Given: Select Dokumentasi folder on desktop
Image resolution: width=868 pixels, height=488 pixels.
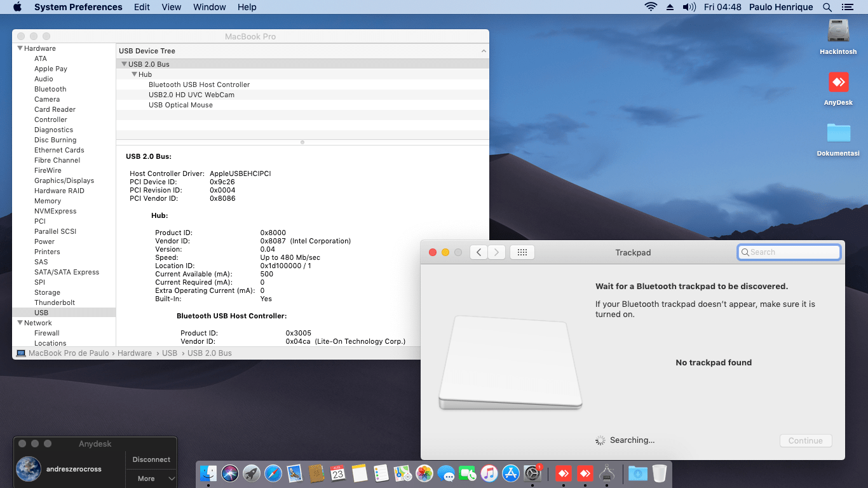Looking at the screenshot, I should 838,133.
